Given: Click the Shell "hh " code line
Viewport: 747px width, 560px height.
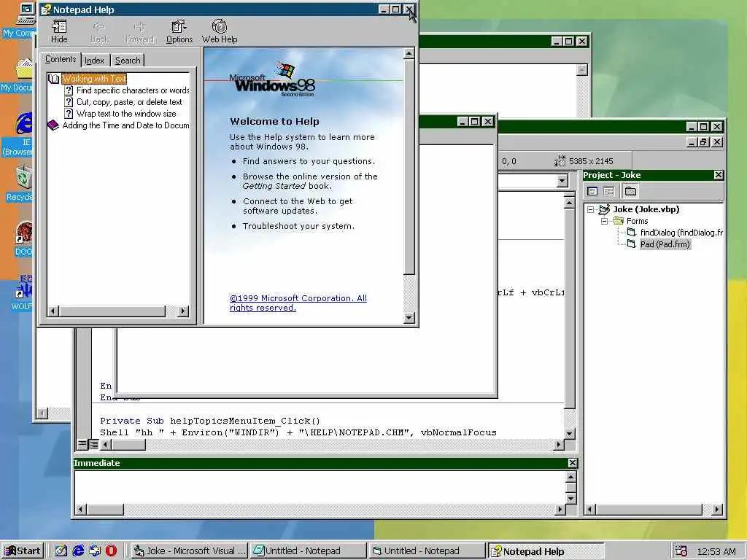Looking at the screenshot, I should tap(298, 432).
